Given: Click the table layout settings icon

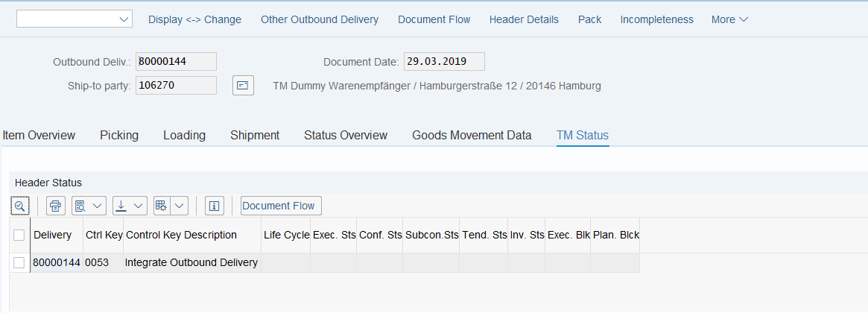Looking at the screenshot, I should click(x=161, y=206).
